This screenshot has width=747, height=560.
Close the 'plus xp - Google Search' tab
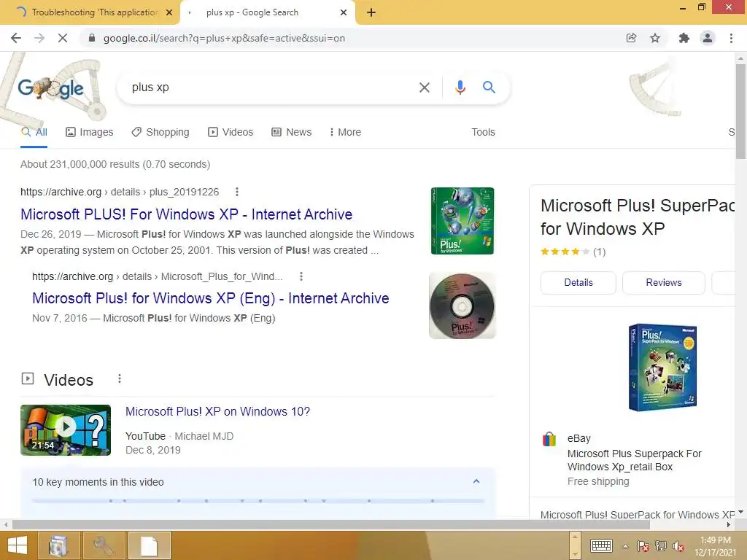(x=343, y=12)
